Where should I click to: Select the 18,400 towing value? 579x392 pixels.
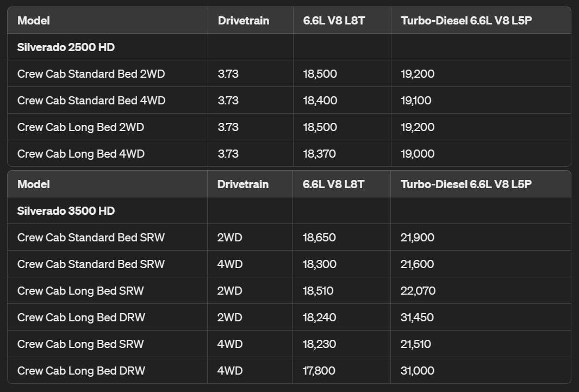(320, 101)
